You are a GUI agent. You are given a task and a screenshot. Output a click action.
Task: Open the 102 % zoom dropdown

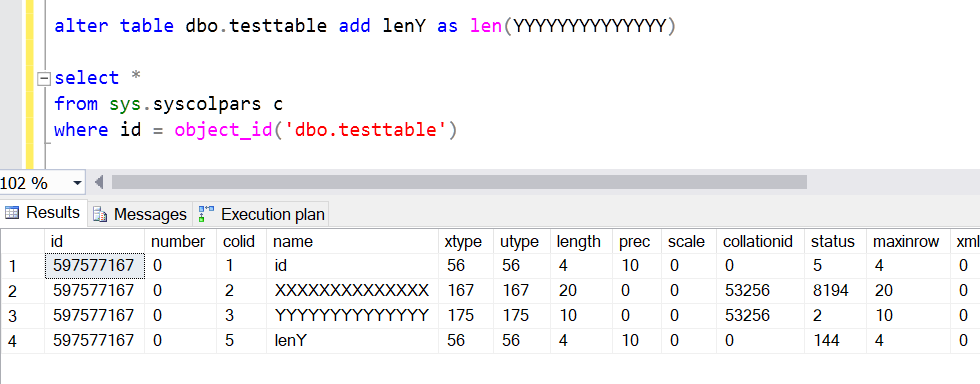coord(78,183)
